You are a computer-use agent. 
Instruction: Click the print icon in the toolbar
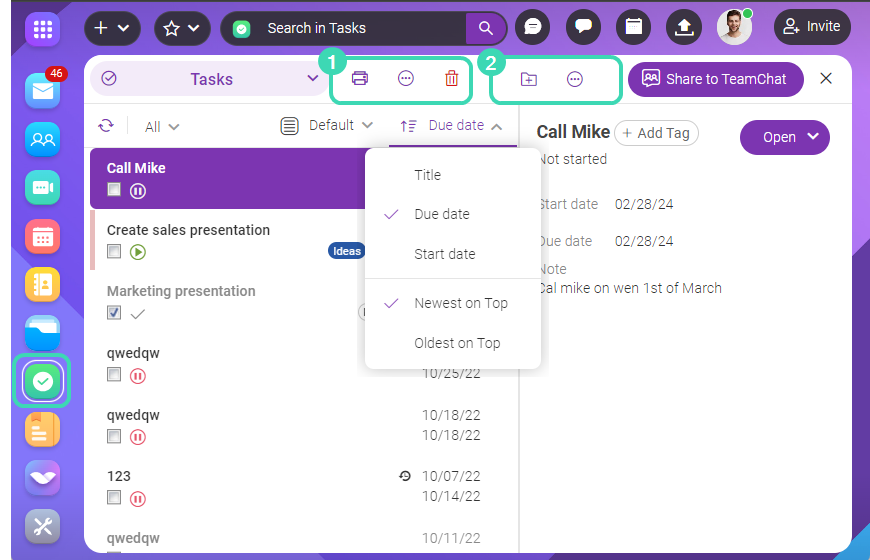360,79
